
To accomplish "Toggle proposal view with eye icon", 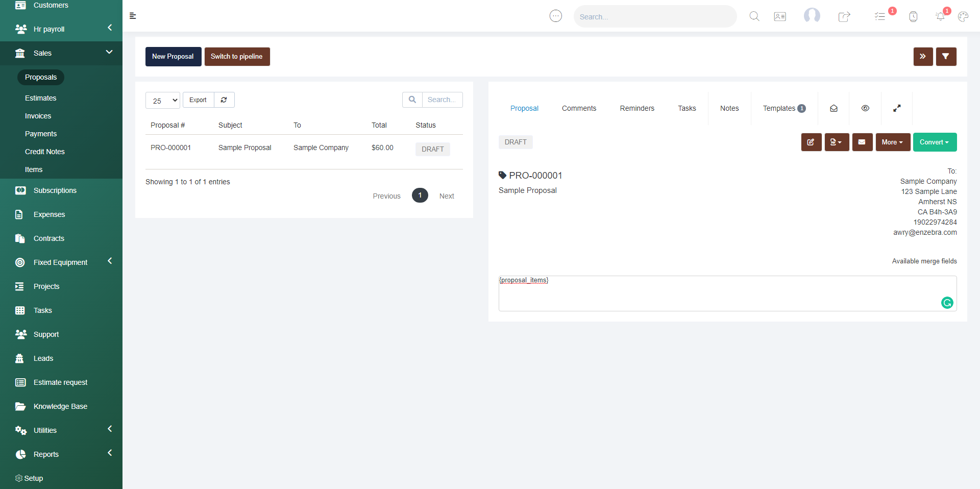I will point(865,108).
